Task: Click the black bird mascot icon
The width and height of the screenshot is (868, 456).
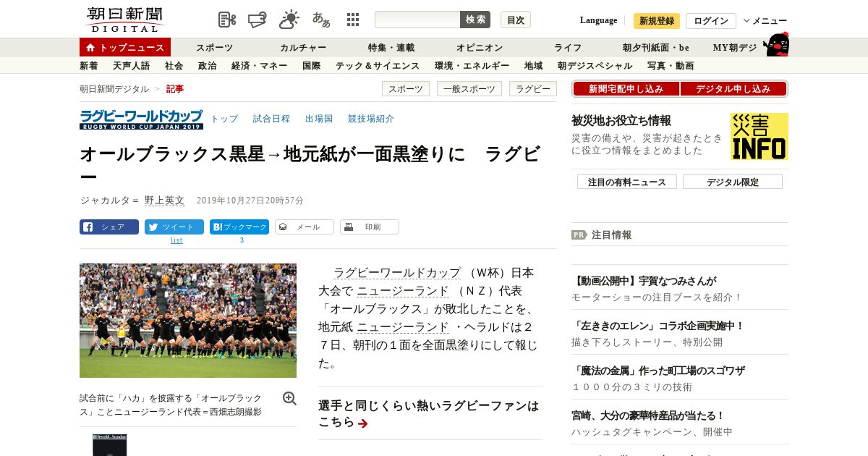Action: (776, 44)
